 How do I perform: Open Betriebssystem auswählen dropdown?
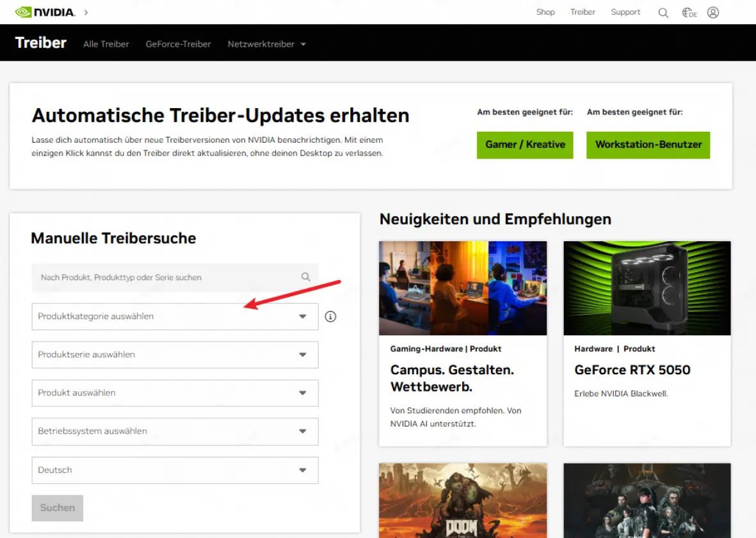[x=175, y=431]
